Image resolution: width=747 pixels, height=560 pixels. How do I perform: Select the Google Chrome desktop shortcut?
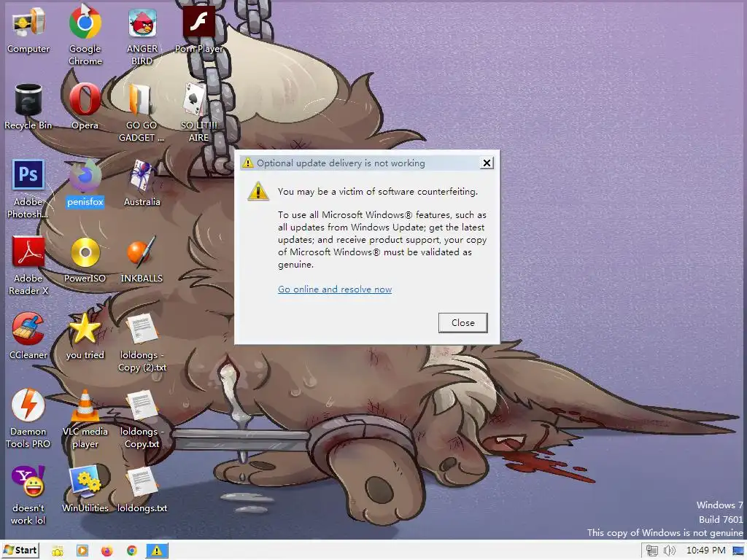coord(85,36)
